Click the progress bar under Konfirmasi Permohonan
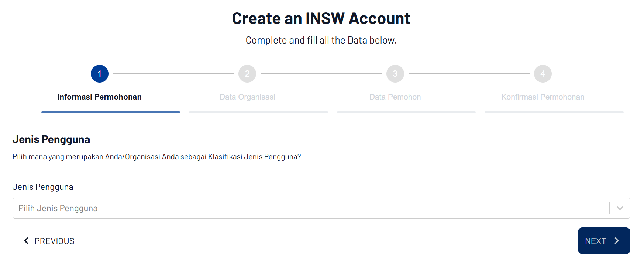Image resolution: width=644 pixels, height=261 pixels. [x=554, y=112]
